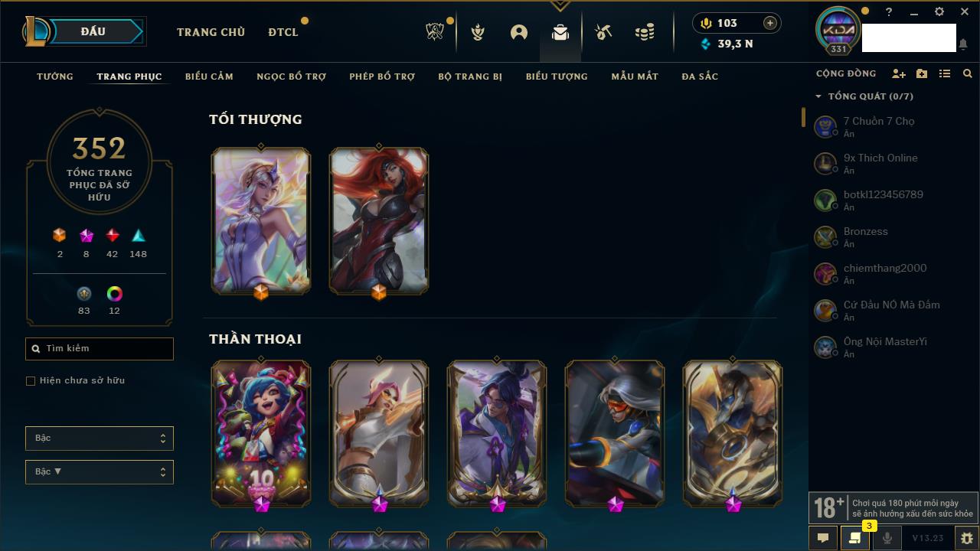The image size is (980, 551).
Task: Switch to the 'TƯỚNG' tab
Action: tap(55, 77)
